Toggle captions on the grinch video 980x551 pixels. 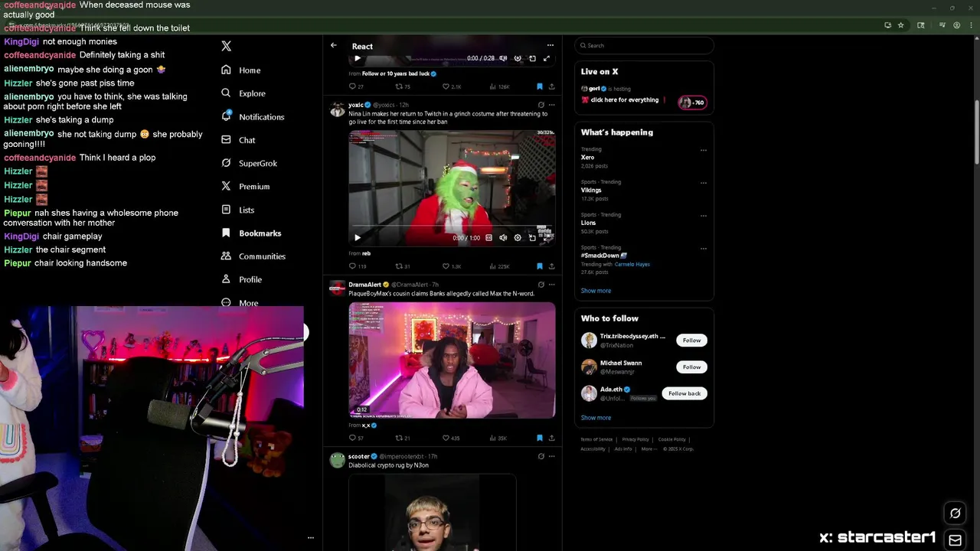point(488,238)
